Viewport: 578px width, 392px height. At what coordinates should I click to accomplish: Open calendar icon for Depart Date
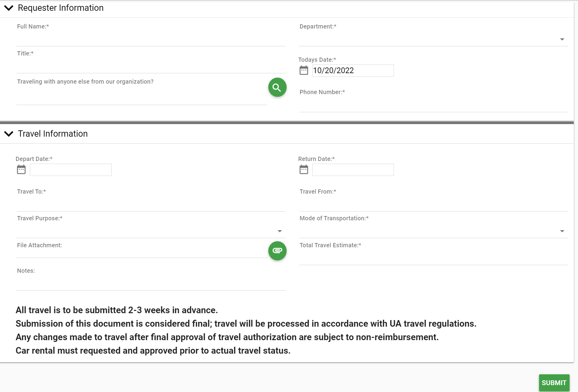[21, 170]
